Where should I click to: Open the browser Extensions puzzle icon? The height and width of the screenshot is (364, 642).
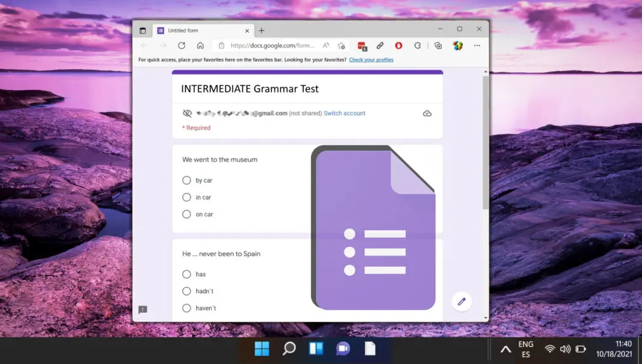click(x=418, y=46)
